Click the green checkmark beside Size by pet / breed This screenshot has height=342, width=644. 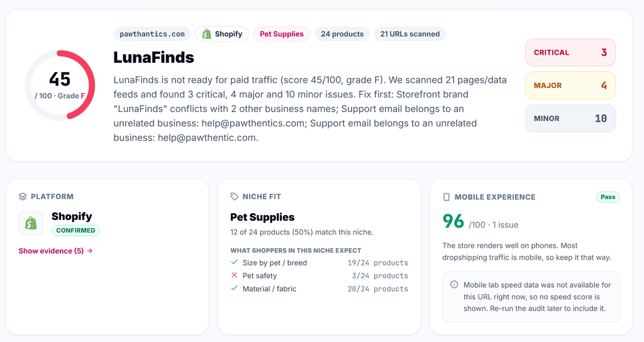click(234, 262)
